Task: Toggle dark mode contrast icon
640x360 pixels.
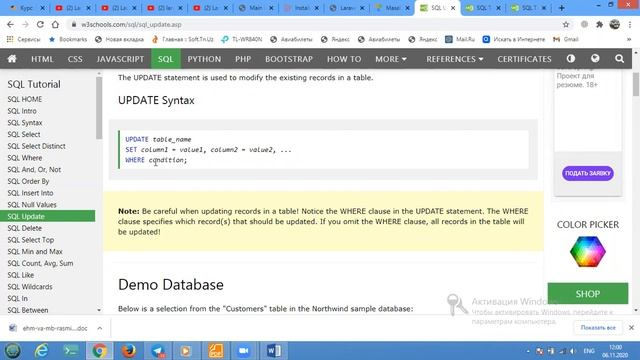Action: pyautogui.click(x=571, y=59)
